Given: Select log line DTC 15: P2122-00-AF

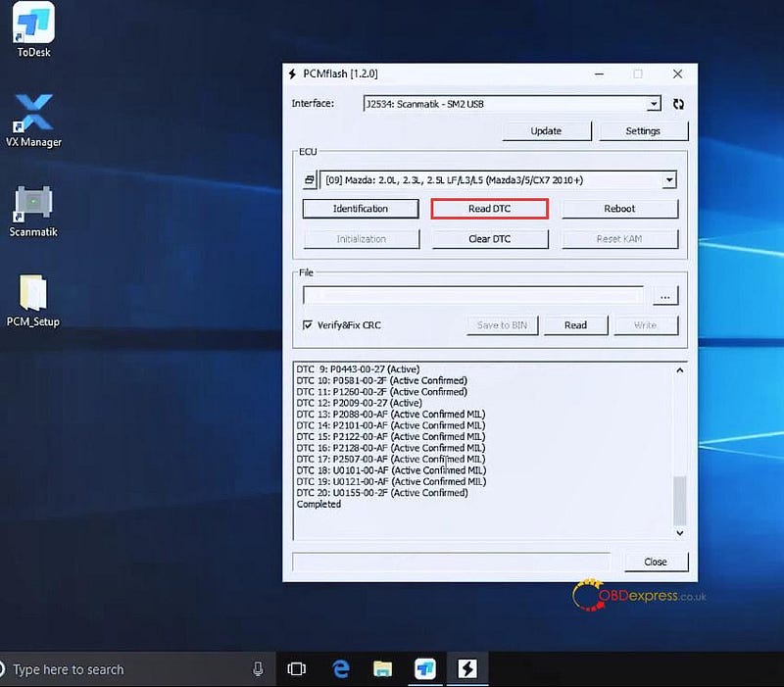Looking at the screenshot, I should [391, 436].
